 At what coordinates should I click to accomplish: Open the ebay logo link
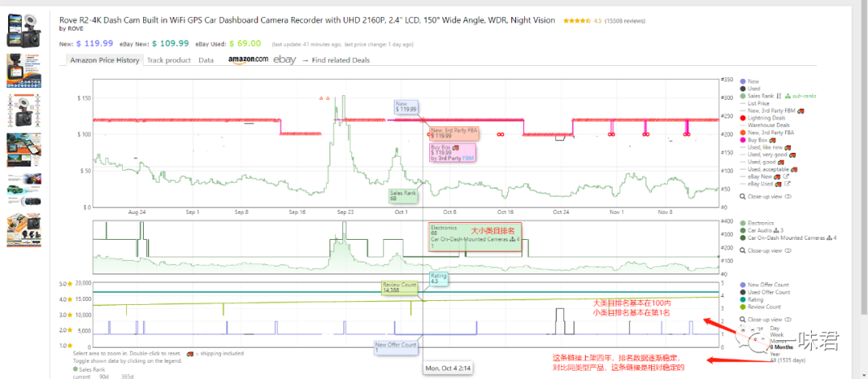[x=285, y=60]
